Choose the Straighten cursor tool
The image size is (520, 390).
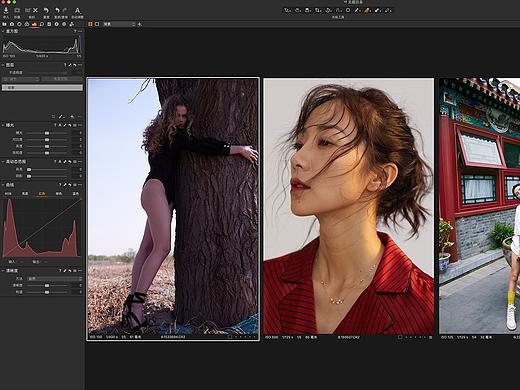(x=328, y=10)
